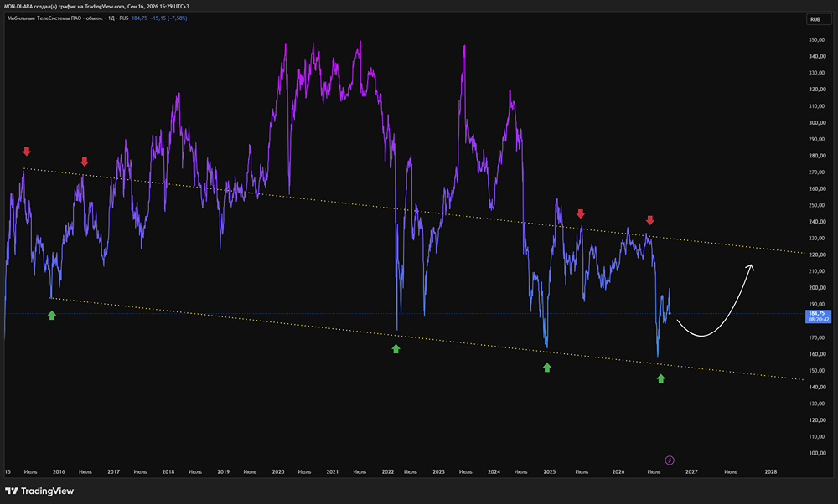Click the 184,75 price in the chart legend
The width and height of the screenshot is (838, 504).
[139, 18]
